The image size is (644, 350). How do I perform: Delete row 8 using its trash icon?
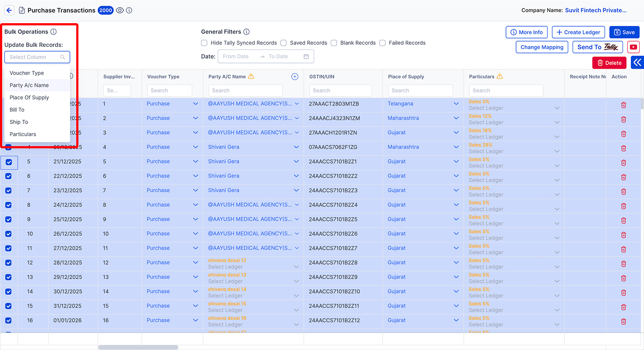tap(624, 206)
